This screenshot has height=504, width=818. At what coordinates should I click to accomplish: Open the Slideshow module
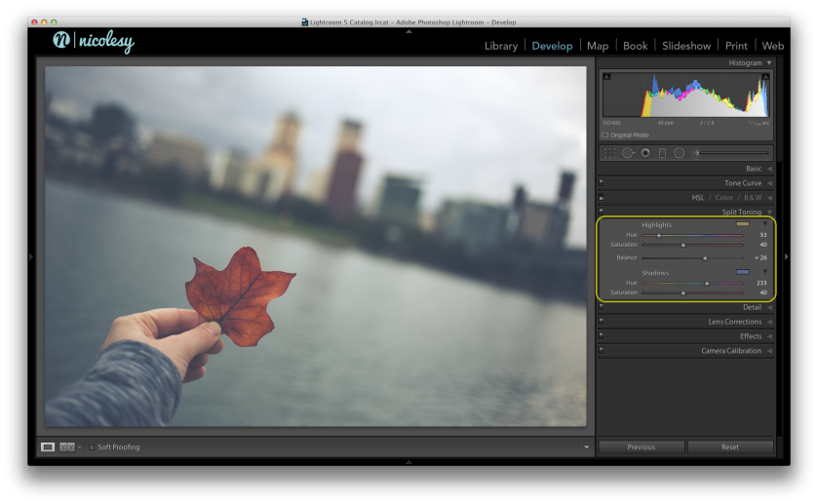(686, 46)
